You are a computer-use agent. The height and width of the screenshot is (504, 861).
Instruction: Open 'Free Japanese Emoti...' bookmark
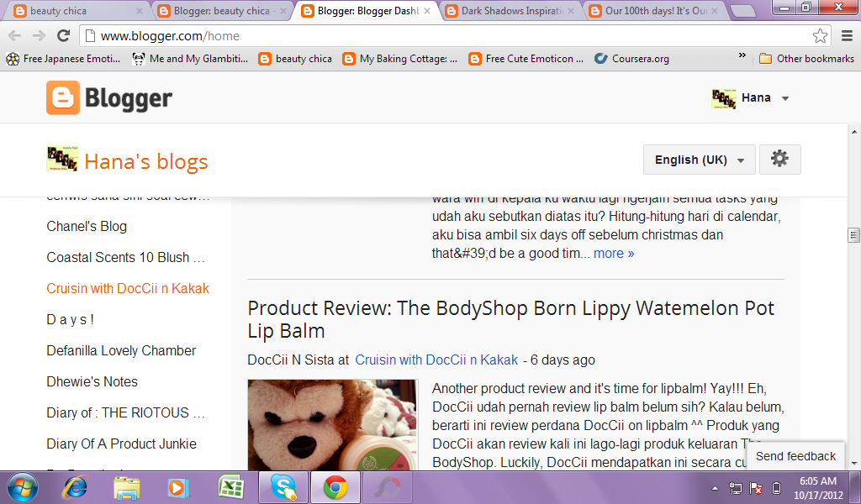64,59
